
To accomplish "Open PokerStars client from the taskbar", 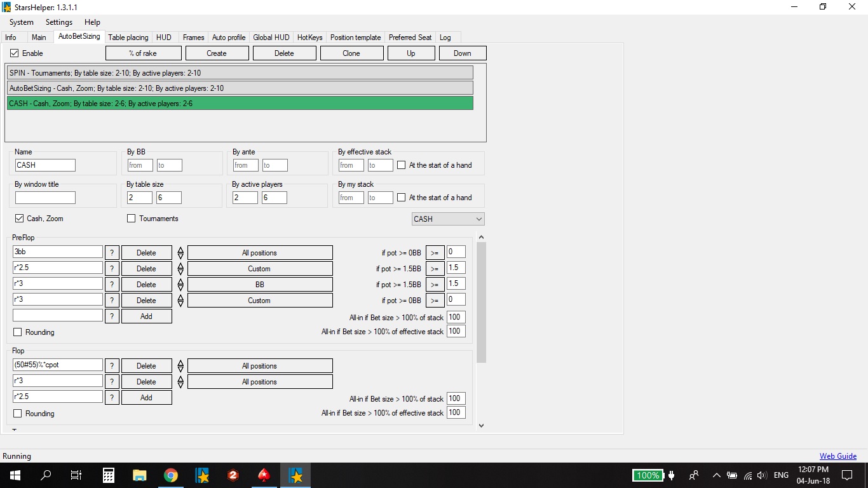I will tap(264, 475).
